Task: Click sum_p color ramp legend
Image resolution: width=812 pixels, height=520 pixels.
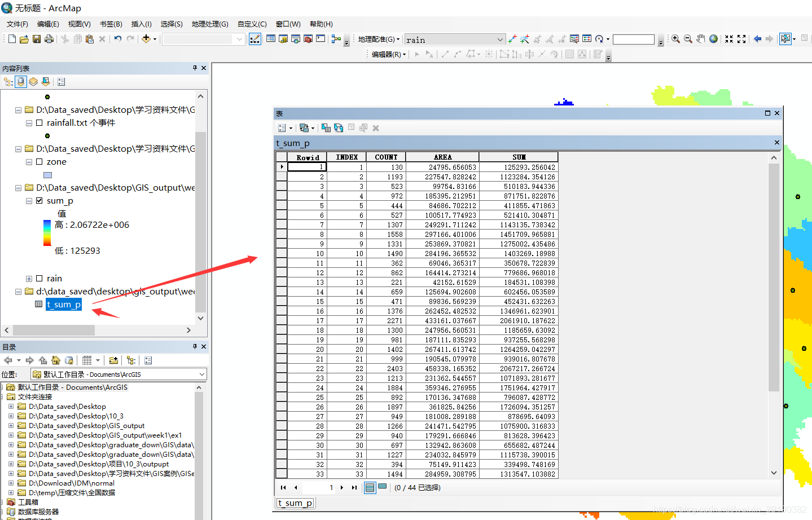Action: 47,232
